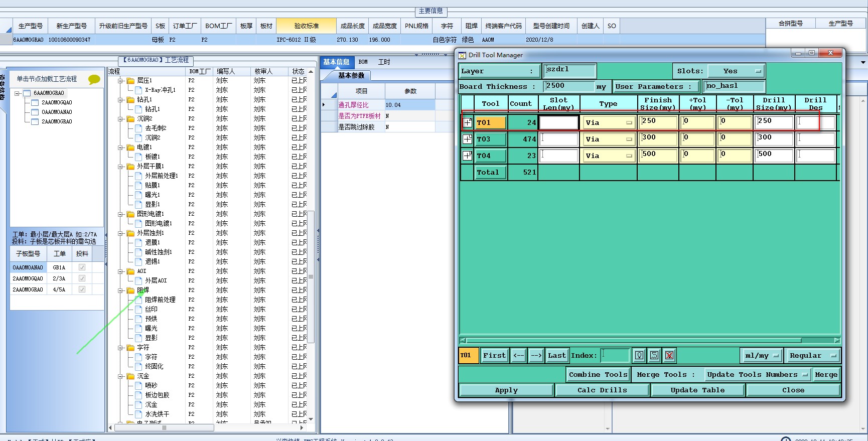Collapse the 层压1 tree node
Image resolution: width=868 pixels, height=441 pixels.
click(120, 81)
